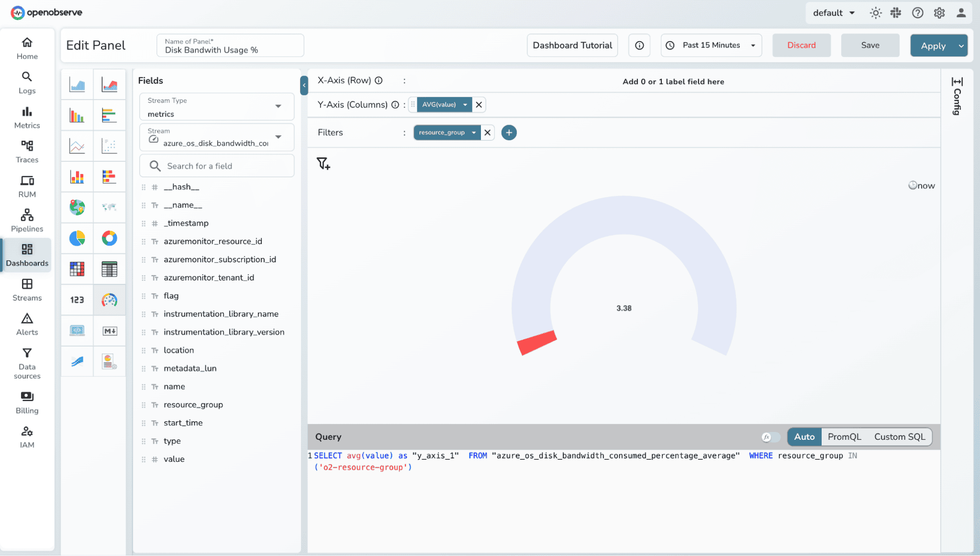980x556 pixels.
Task: Edit the panel name input field
Action: (230, 49)
